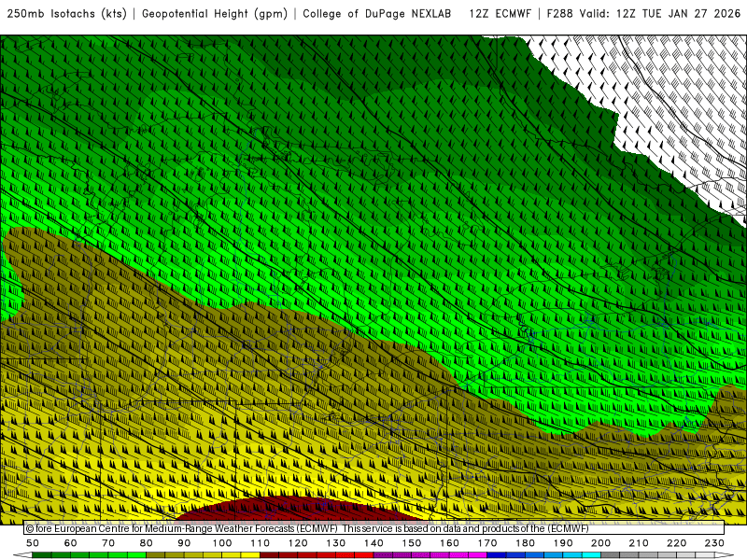Click the legend value 100

pyautogui.click(x=222, y=543)
